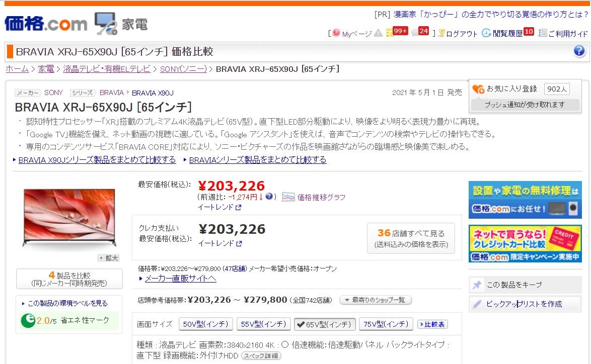The image size is (591, 364).
Task: Open the PR manga artist かっぴー link
Action: [x=491, y=14]
